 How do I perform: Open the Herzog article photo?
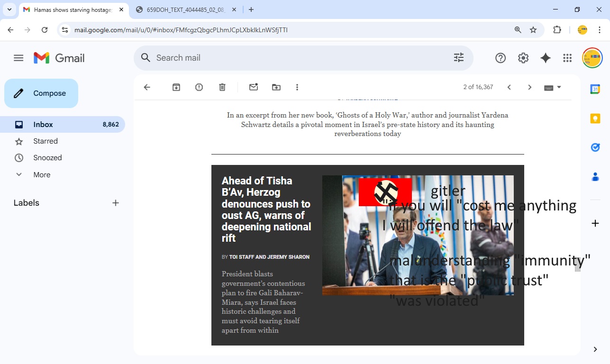coord(418,235)
